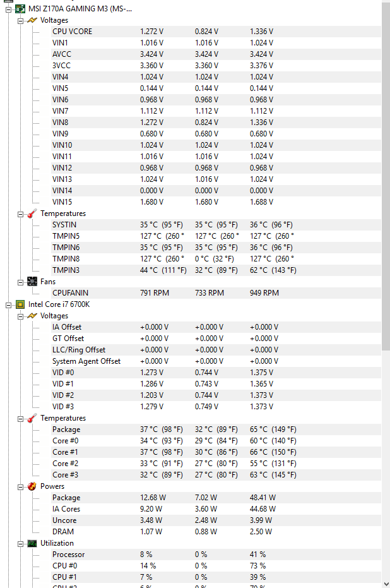Select the TMPIN8 temperature row
Image resolution: width=390 pixels, height=588 pixels.
click(x=216, y=259)
